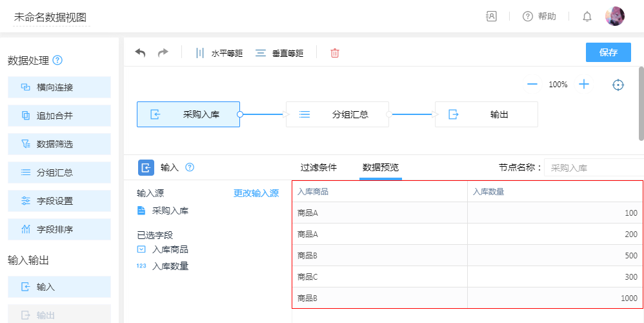Click the 节点名称 input field
Image resolution: width=644 pixels, height=323 pixels.
coord(592,168)
